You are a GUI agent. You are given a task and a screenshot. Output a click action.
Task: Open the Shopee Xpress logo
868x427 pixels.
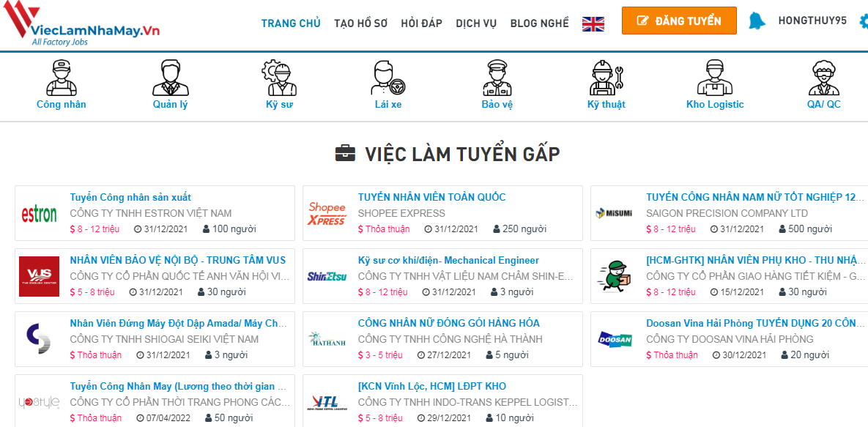327,214
